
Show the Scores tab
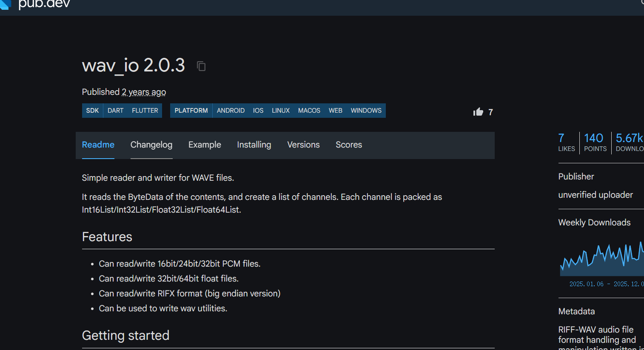click(x=349, y=145)
